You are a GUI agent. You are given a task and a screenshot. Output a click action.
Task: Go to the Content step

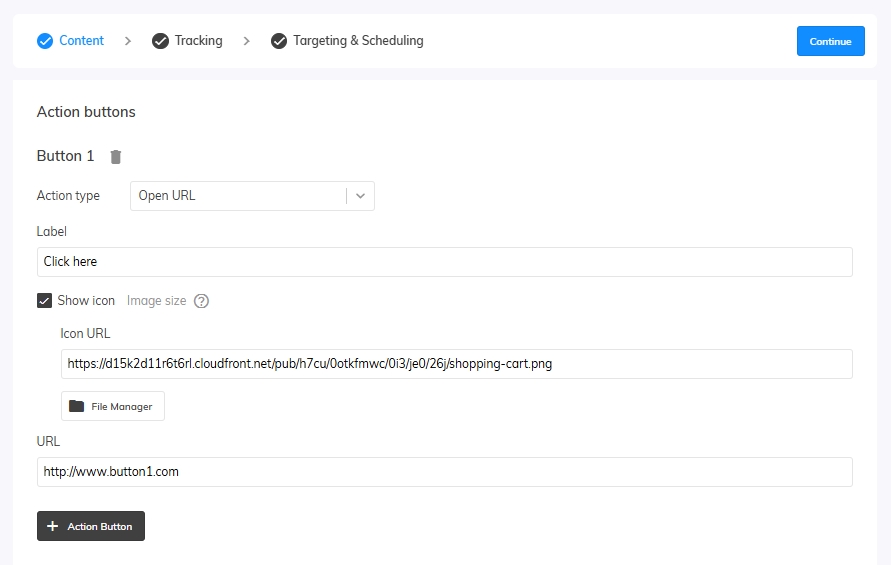[x=81, y=41]
